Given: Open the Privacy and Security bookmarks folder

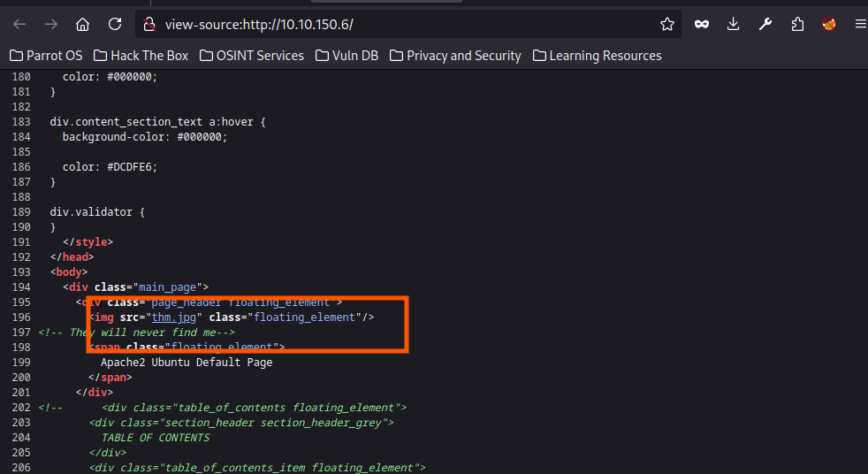Looking at the screenshot, I should click(455, 56).
